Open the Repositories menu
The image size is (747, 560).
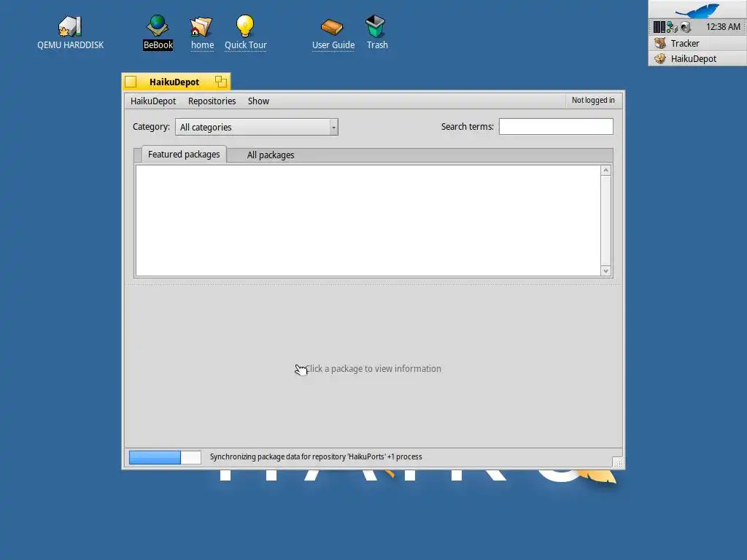click(x=212, y=101)
